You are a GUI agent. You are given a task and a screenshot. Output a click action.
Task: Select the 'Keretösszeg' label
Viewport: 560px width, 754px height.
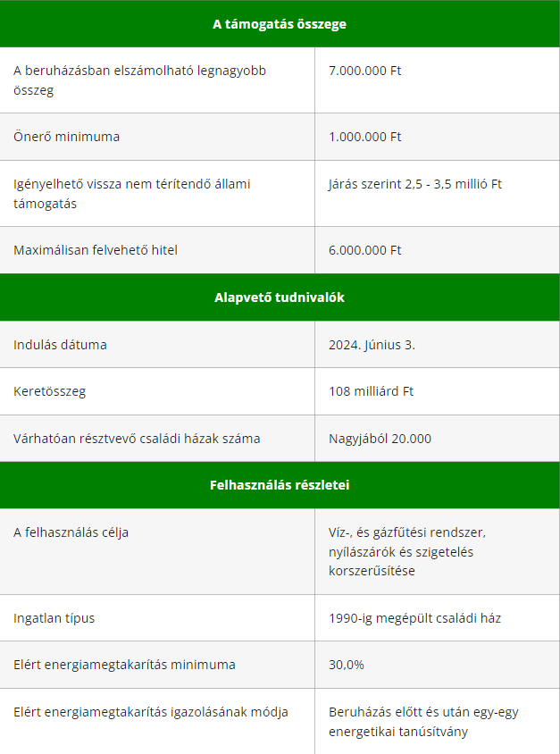[x=49, y=391]
